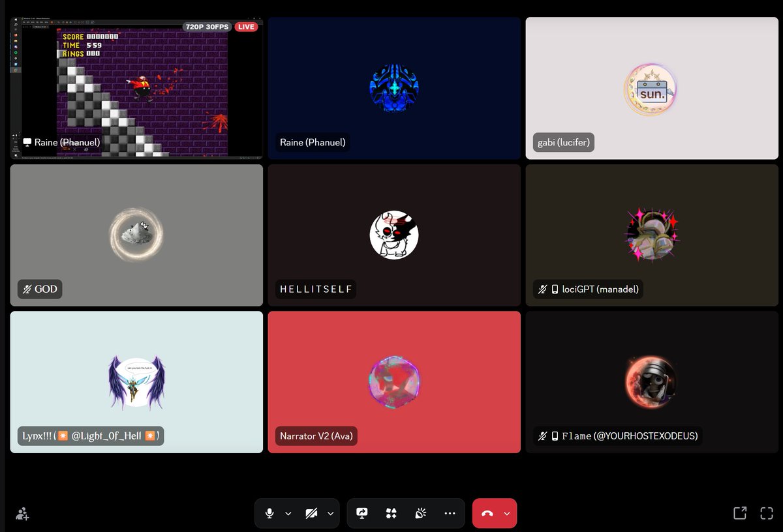The height and width of the screenshot is (532, 783).
Task: Click the mobile phone icon beside Flame
Action: pyautogui.click(x=555, y=436)
